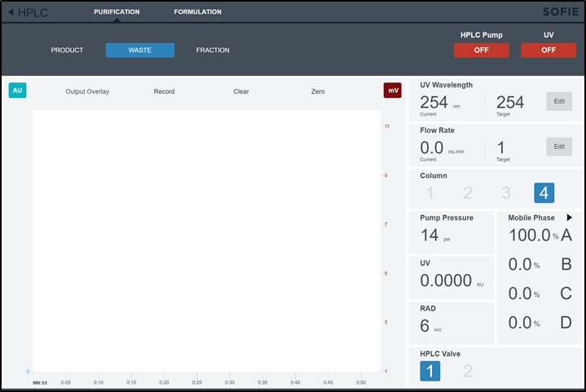Switch HPLC Valve to position 2
The height and width of the screenshot is (392, 586).
pos(468,372)
